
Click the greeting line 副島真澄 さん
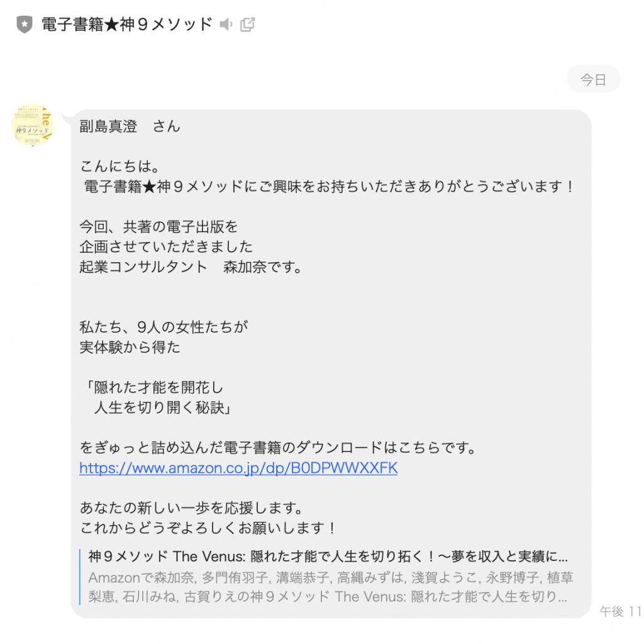(x=130, y=126)
